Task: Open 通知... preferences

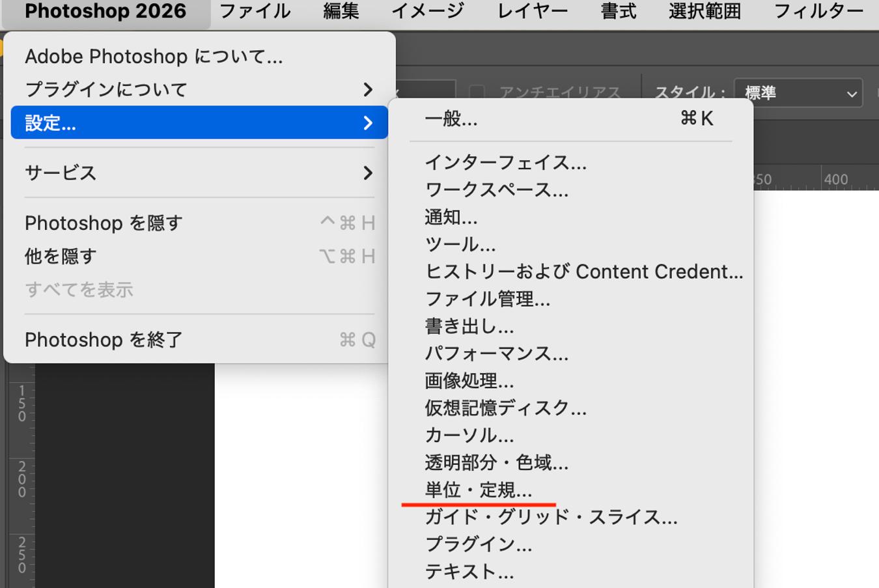Action: click(x=570, y=217)
